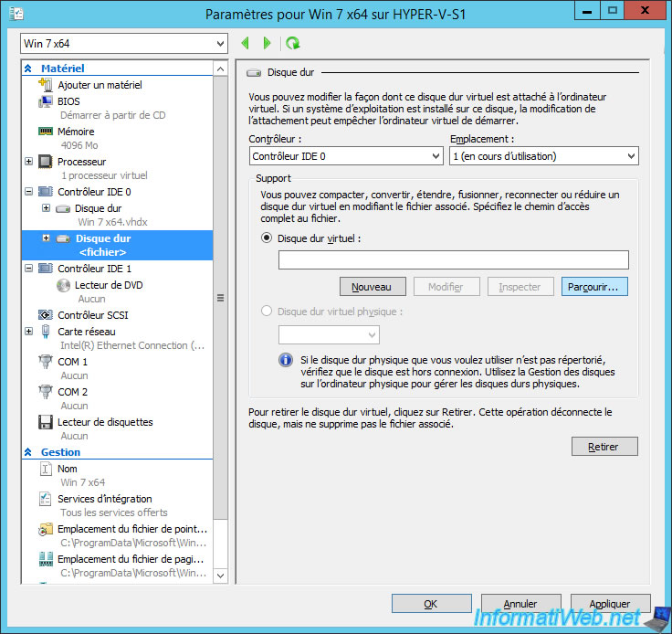Click the Lecteur de disquettes floppy icon
Screen dimensions: 672x634
click(46, 422)
